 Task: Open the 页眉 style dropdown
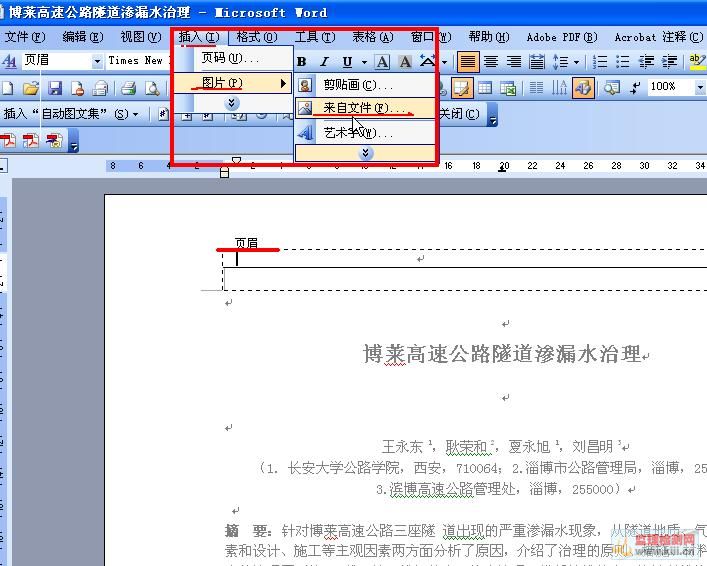[97, 61]
